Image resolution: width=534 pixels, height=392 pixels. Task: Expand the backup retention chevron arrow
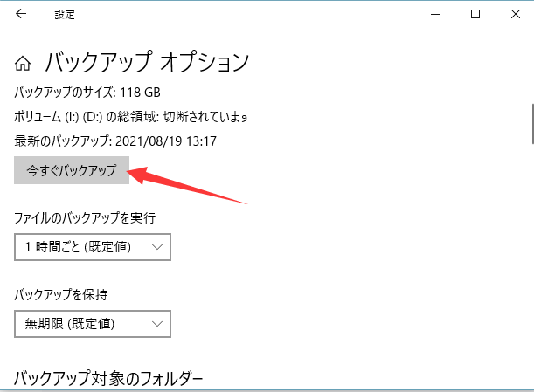[157, 323]
